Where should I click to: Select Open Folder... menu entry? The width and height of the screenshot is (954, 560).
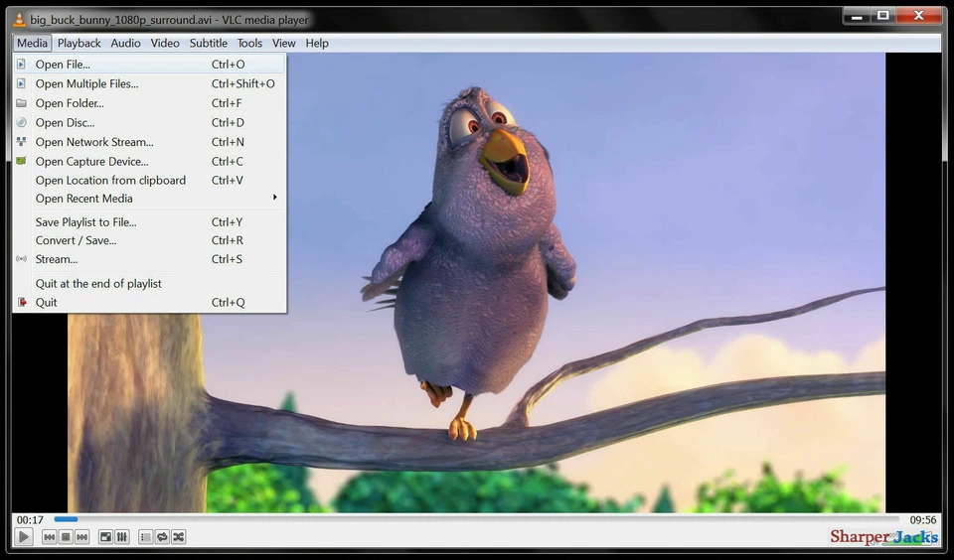(x=149, y=102)
